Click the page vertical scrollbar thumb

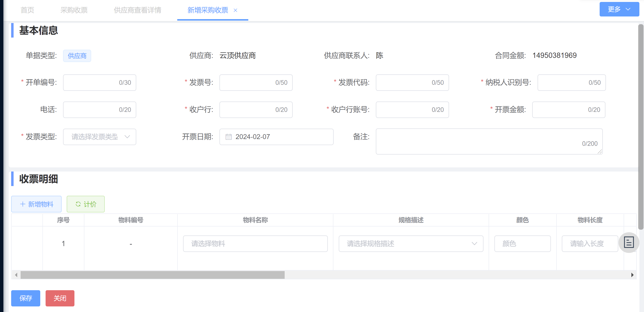point(641,127)
